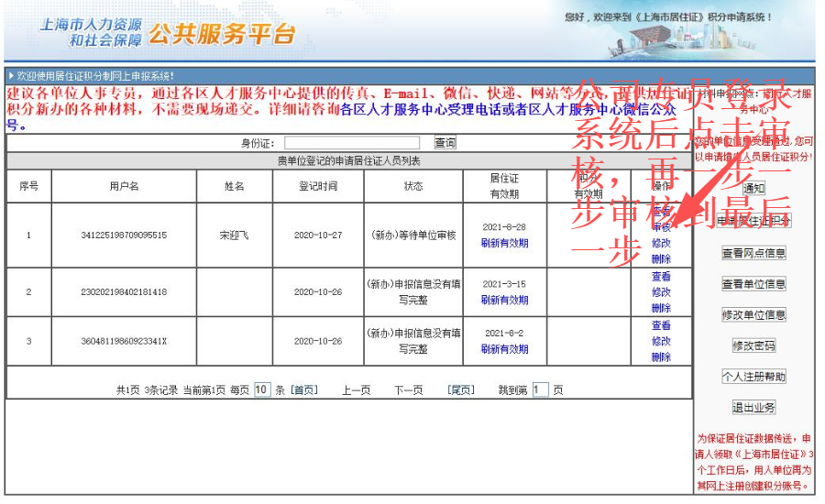
Task: Click 退出业务 button
Action: click(754, 407)
